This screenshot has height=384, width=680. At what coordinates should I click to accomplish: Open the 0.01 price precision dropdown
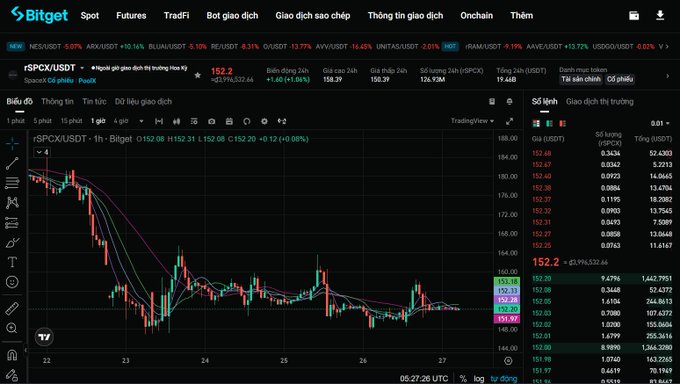point(660,124)
